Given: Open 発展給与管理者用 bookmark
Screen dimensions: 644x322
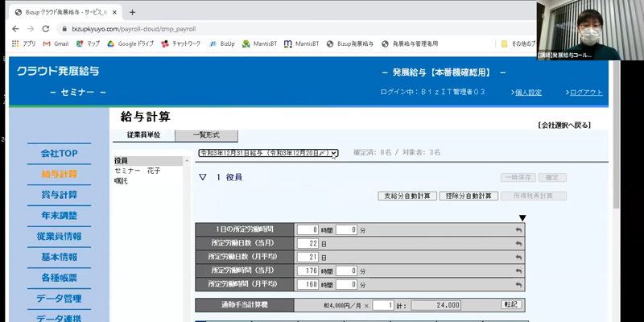Looking at the screenshot, I should coord(410,43).
